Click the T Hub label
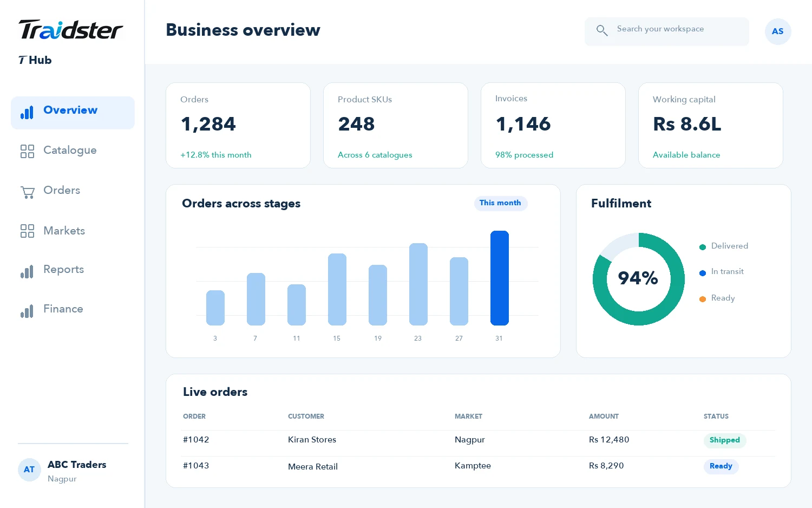The height and width of the screenshot is (508, 812). (35, 60)
